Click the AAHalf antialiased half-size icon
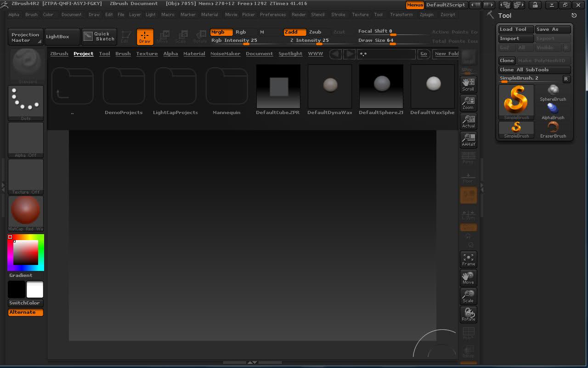 468,139
